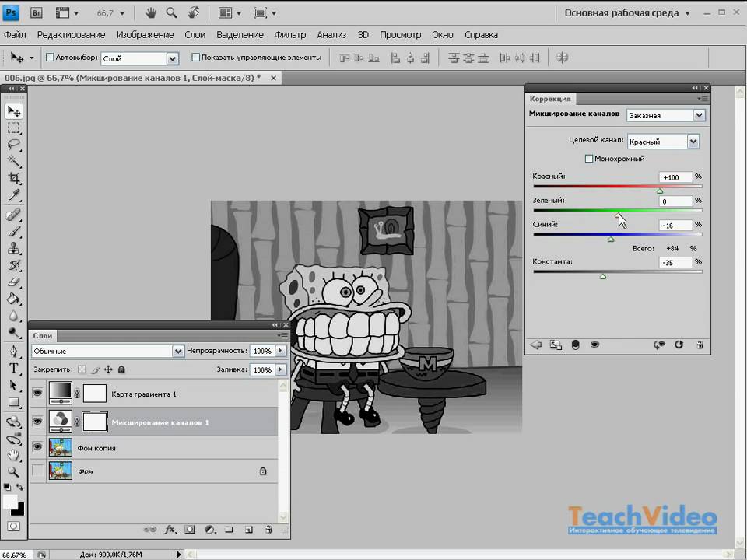This screenshot has height=560, width=747.
Task: Enable the Монохромный checkbox
Action: pos(589,159)
